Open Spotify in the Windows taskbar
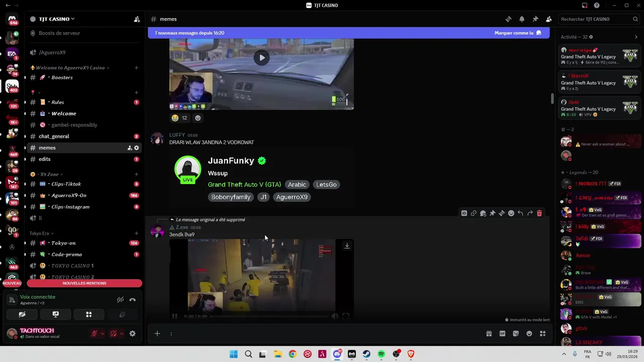Screen dimensions: 644x362 381,354
